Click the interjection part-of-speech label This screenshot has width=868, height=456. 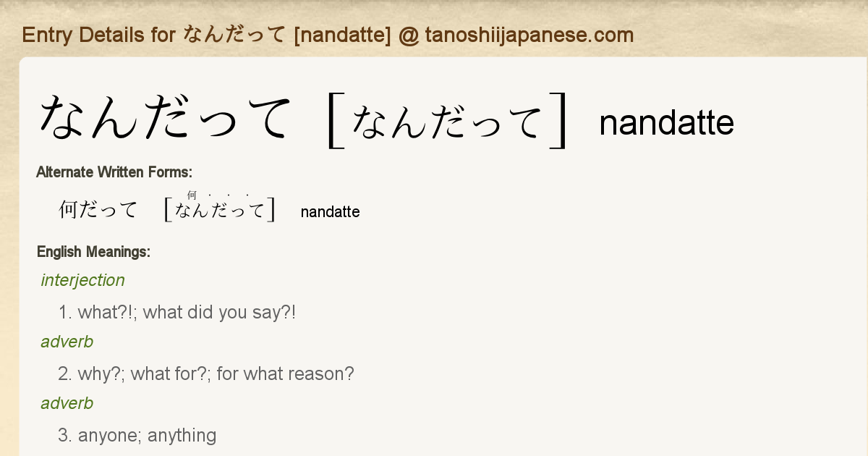[82, 280]
